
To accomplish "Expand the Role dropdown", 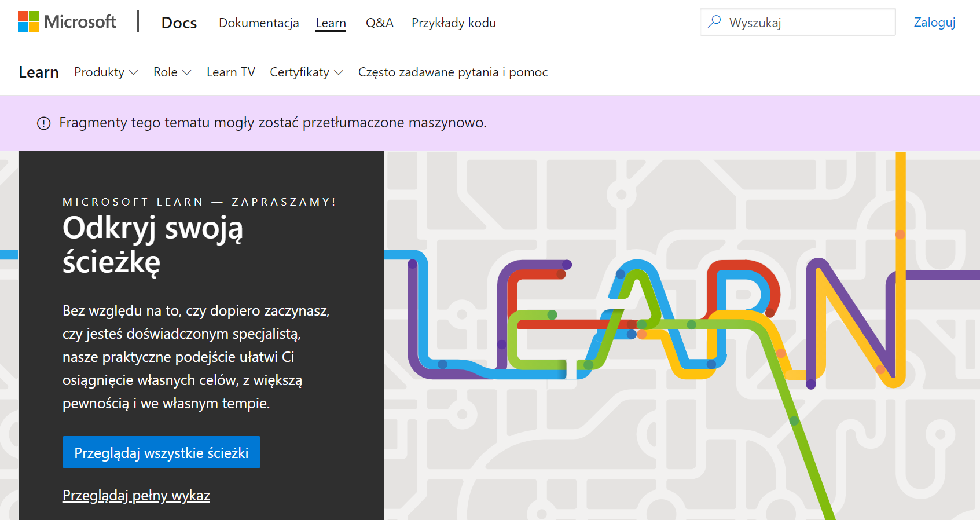I will click(x=172, y=72).
